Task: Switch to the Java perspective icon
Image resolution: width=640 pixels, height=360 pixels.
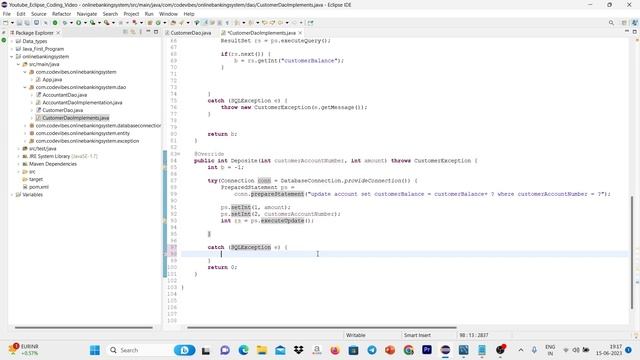Action: pos(635,23)
